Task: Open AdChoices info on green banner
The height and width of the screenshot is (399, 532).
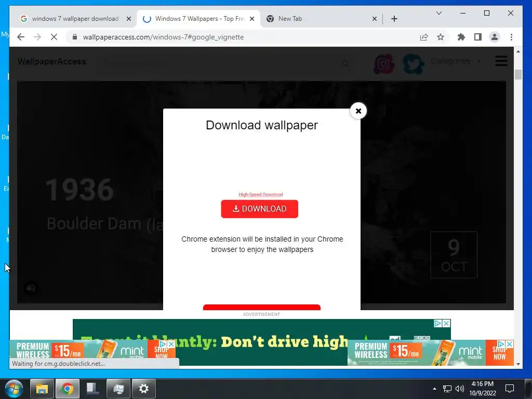Action: (x=438, y=323)
